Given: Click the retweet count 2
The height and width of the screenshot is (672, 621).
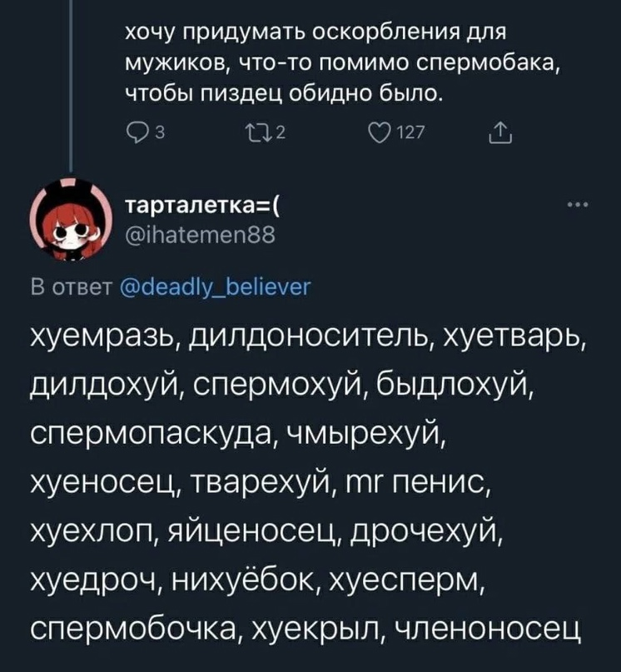Looking at the screenshot, I should tap(281, 134).
